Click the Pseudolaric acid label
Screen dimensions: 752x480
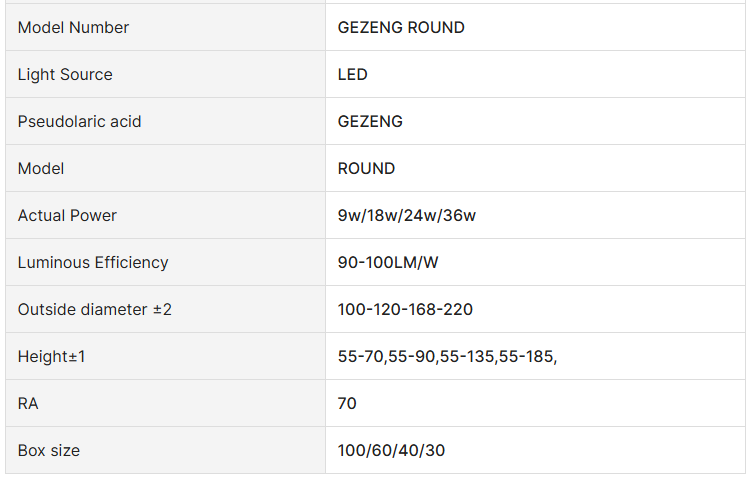[79, 122]
